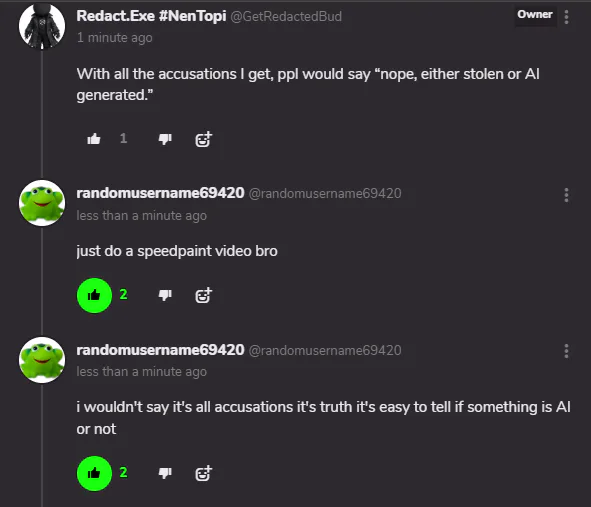View frog avatar on the speedpaint comment
This screenshot has height=507, width=591.
coord(42,203)
